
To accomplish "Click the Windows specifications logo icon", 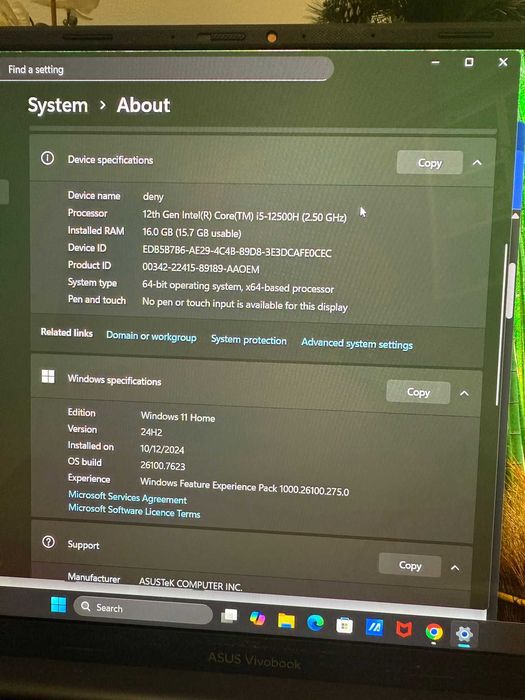I will (x=48, y=376).
